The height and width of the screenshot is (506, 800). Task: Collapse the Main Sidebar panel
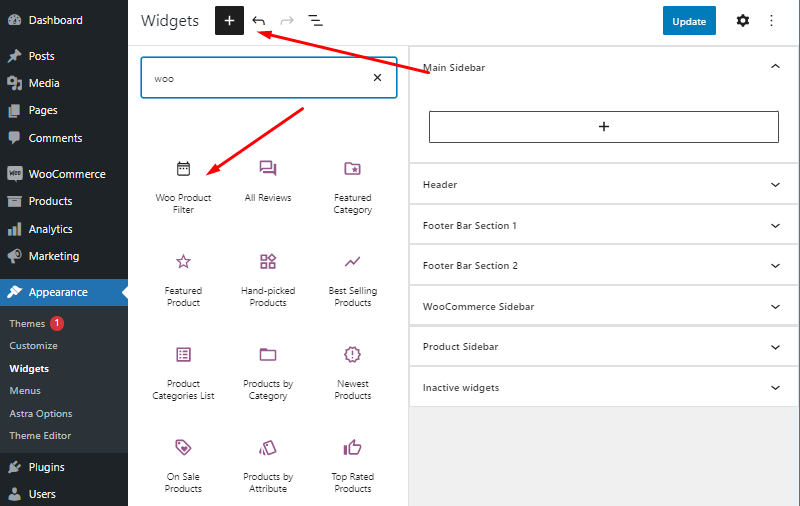click(x=603, y=67)
